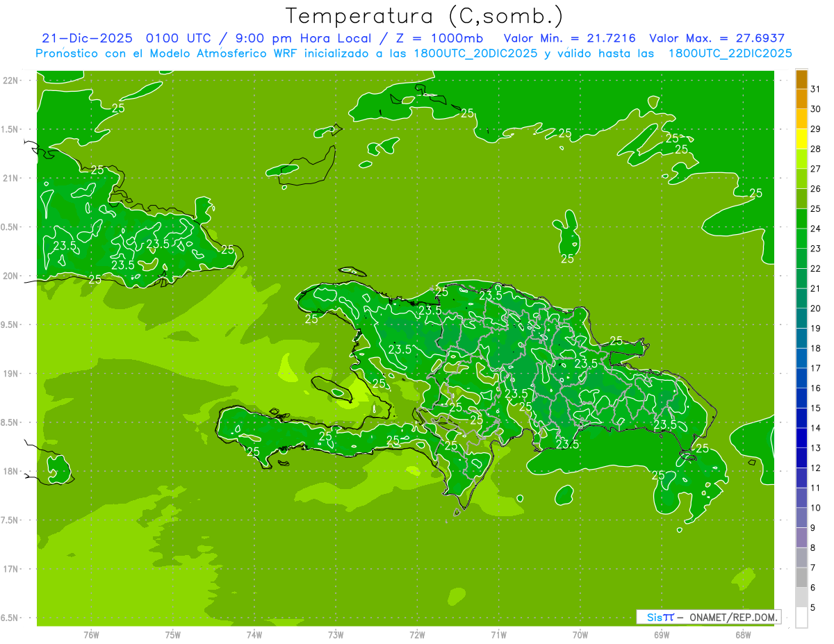
Task: Click the 'Sis - ONAMET/REP.DOM.' credit box
Action: (x=708, y=617)
